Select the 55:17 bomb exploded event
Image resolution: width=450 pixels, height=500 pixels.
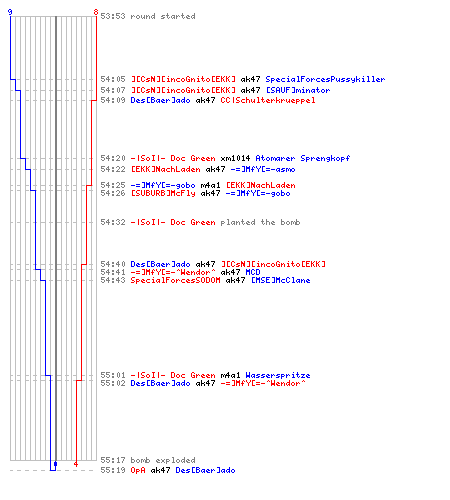(148, 460)
